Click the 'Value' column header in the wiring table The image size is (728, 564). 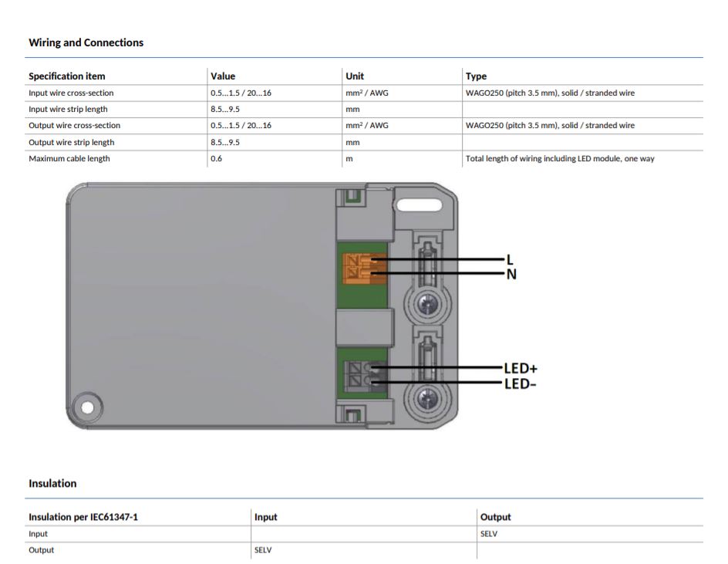[x=223, y=76]
